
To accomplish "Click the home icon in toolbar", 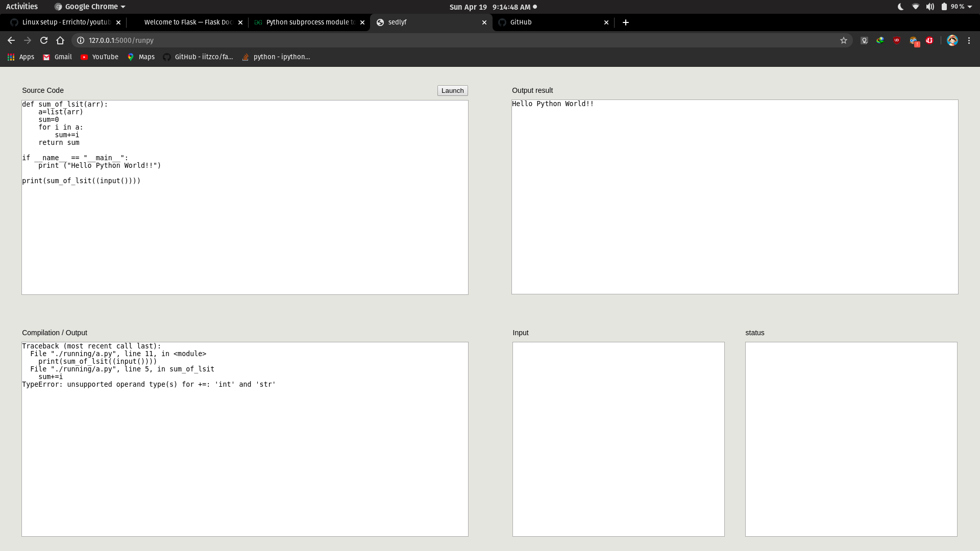I will pyautogui.click(x=60, y=40).
